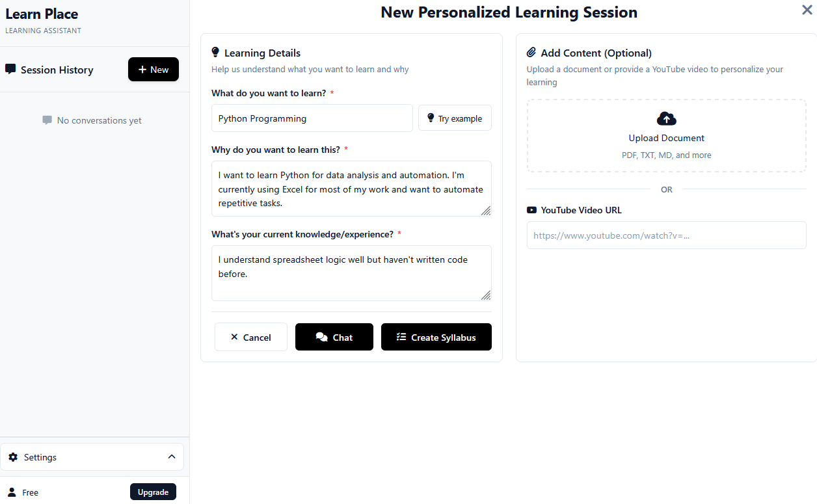Click the Upgrade plan button
Viewport: 817px width, 504px height.
(x=153, y=492)
